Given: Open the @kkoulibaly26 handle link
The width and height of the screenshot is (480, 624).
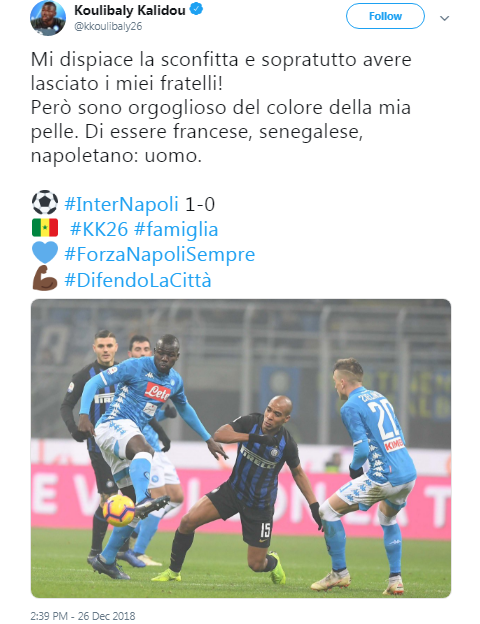Looking at the screenshot, I should pyautogui.click(x=108, y=26).
